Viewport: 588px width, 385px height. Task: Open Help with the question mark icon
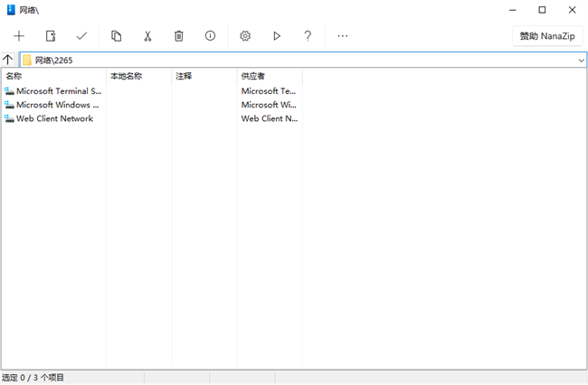[308, 36]
